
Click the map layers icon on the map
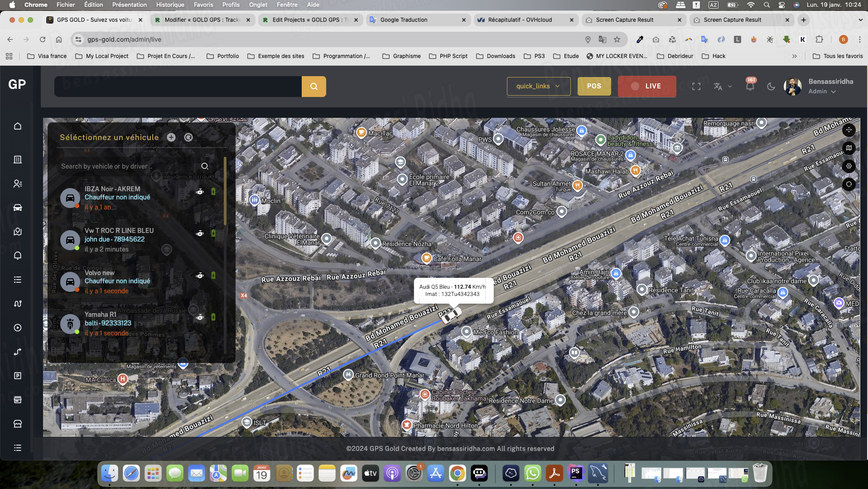tap(849, 148)
